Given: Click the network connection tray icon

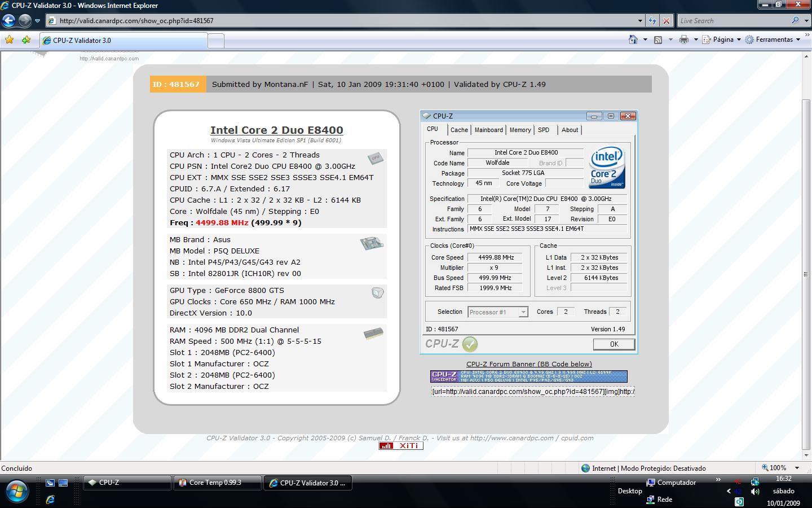Looking at the screenshot, I should pyautogui.click(x=754, y=481).
